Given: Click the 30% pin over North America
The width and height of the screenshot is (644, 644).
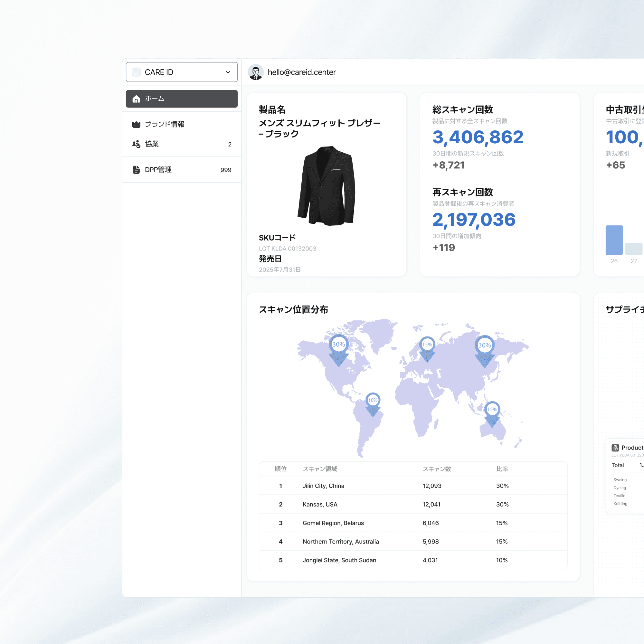Looking at the screenshot, I should click(339, 345).
